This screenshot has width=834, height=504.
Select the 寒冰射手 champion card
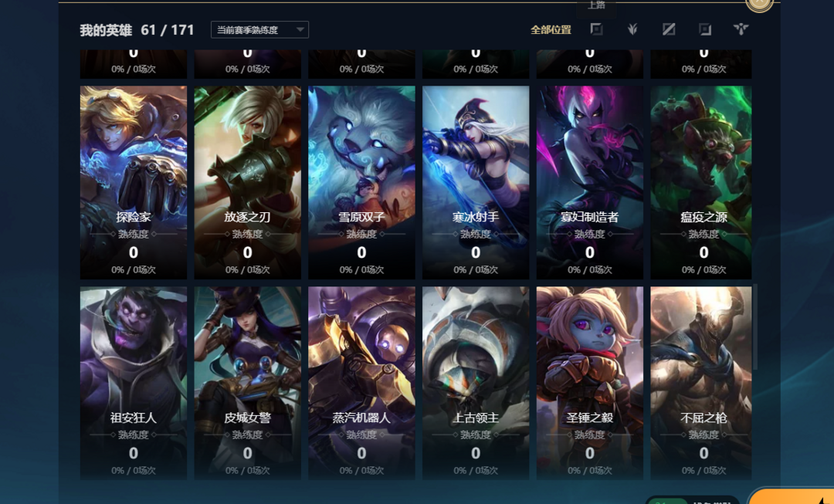pos(476,182)
